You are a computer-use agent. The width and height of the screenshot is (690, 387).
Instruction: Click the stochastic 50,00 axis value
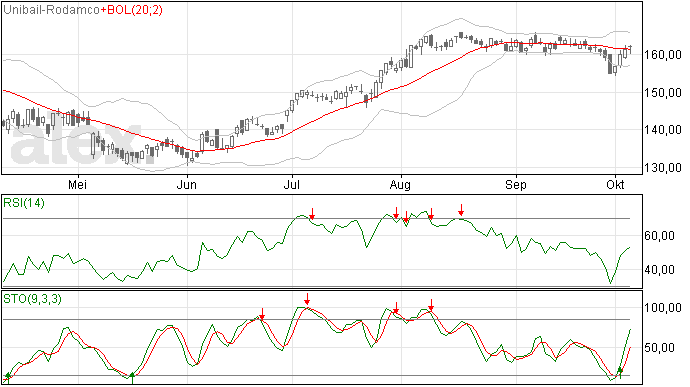pyautogui.click(x=659, y=348)
